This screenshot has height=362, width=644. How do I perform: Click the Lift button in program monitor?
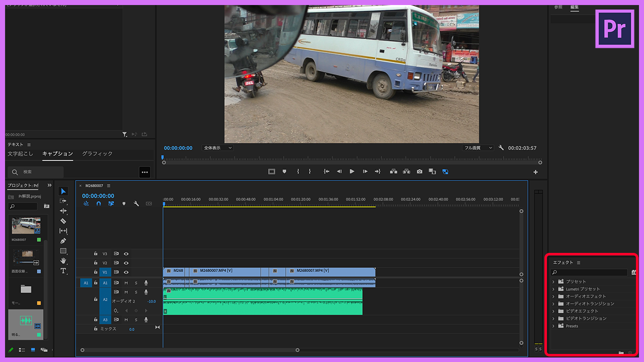click(x=393, y=171)
